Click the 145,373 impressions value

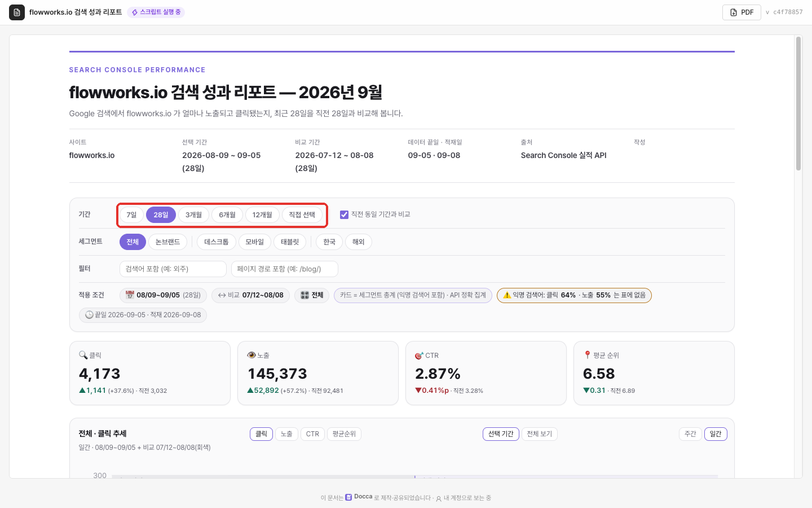(277, 374)
